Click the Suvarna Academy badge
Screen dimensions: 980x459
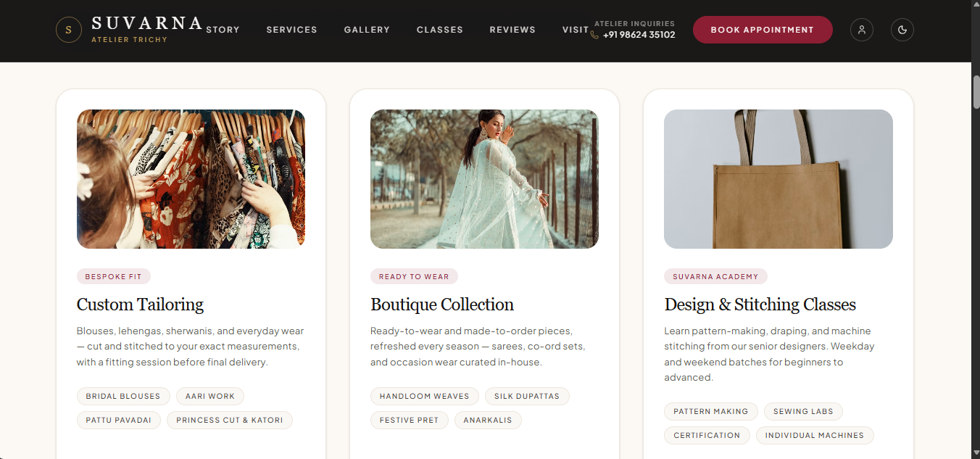715,276
